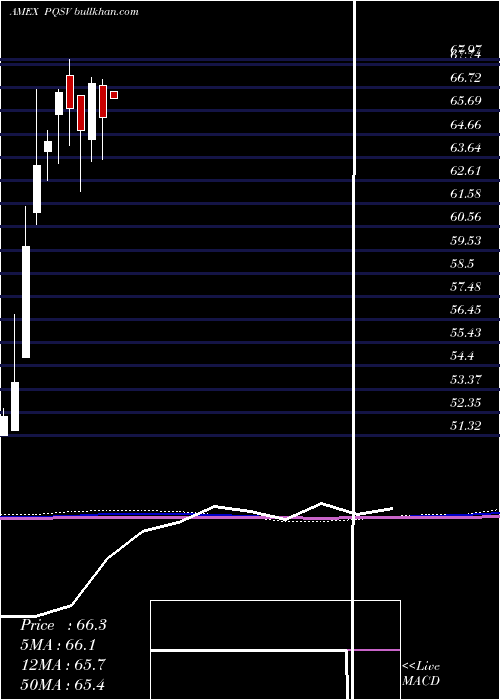The image size is (500, 700).
Task: Click the 55.43 price level label
Action: click(x=466, y=333)
